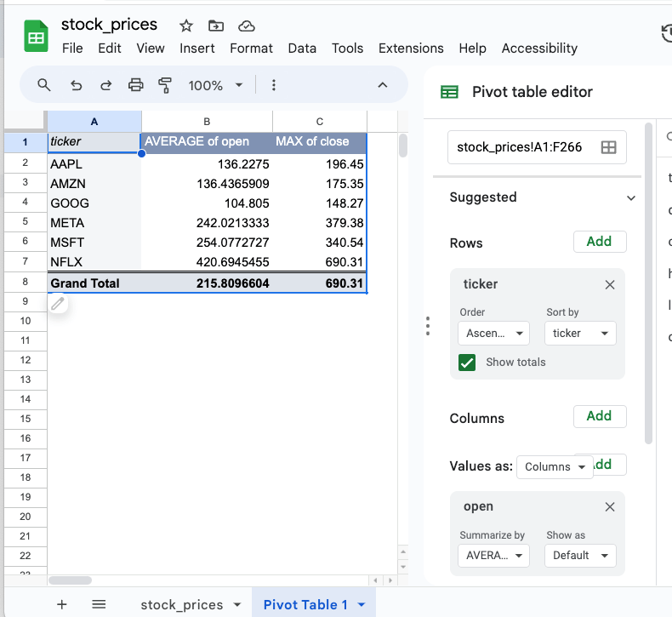Click the undo arrow icon
This screenshot has width=672, height=617.
[77, 85]
